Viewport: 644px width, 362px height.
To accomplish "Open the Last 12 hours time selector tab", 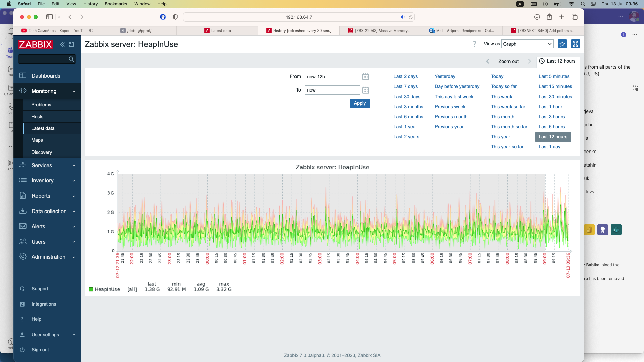I will click(557, 61).
